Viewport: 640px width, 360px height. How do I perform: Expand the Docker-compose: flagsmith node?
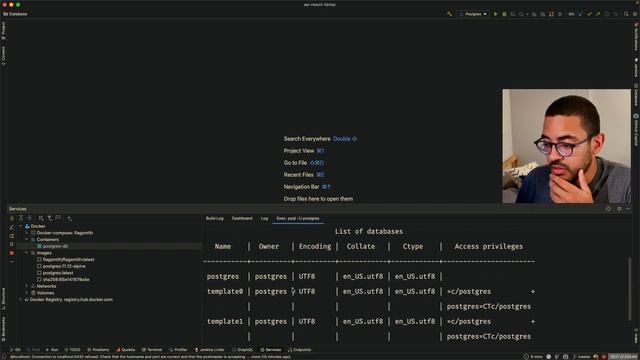coord(27,233)
